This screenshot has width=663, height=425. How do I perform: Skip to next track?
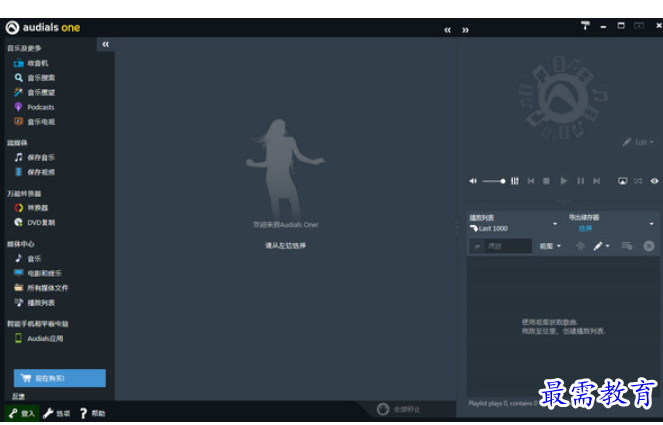pos(596,181)
